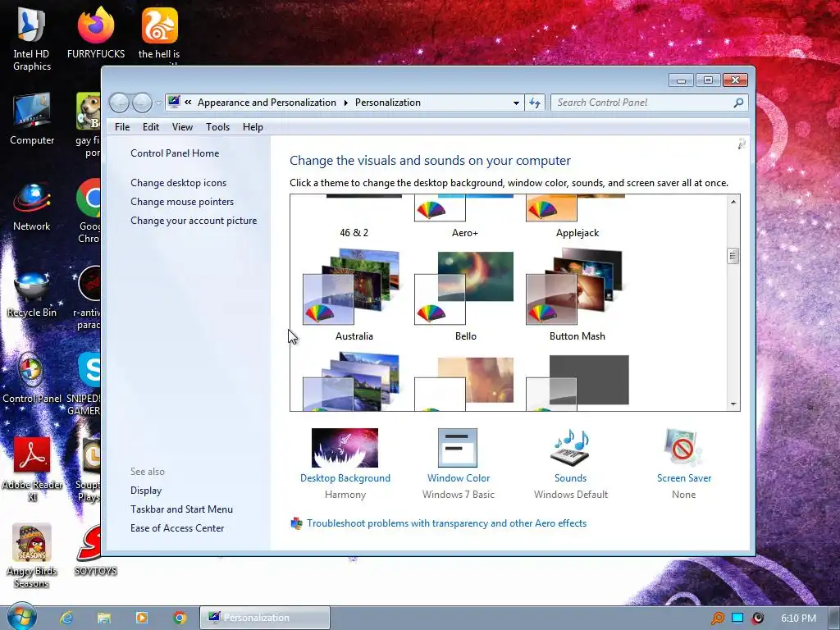Image resolution: width=840 pixels, height=630 pixels.
Task: Open Ease of Access Center link
Action: pyautogui.click(x=177, y=527)
